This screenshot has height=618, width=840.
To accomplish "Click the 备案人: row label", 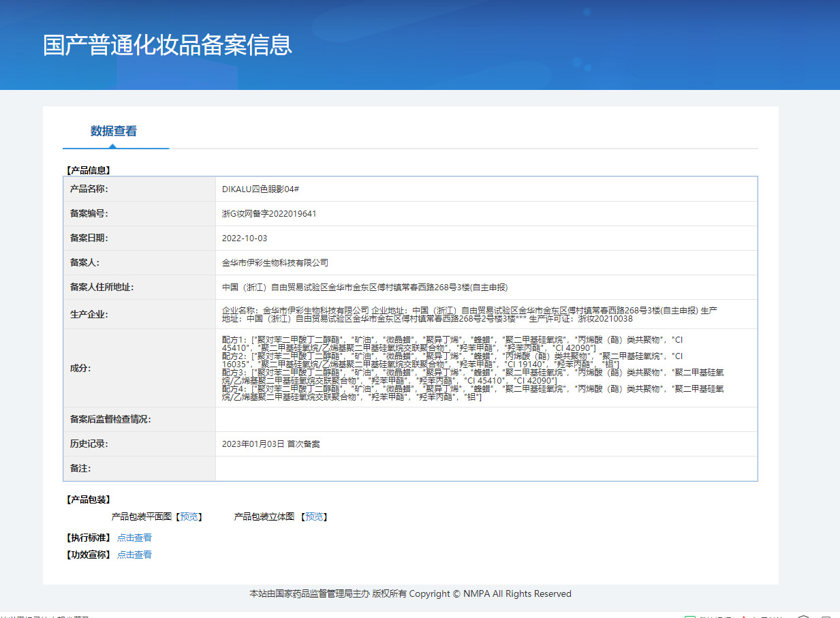I will pyautogui.click(x=85, y=262).
